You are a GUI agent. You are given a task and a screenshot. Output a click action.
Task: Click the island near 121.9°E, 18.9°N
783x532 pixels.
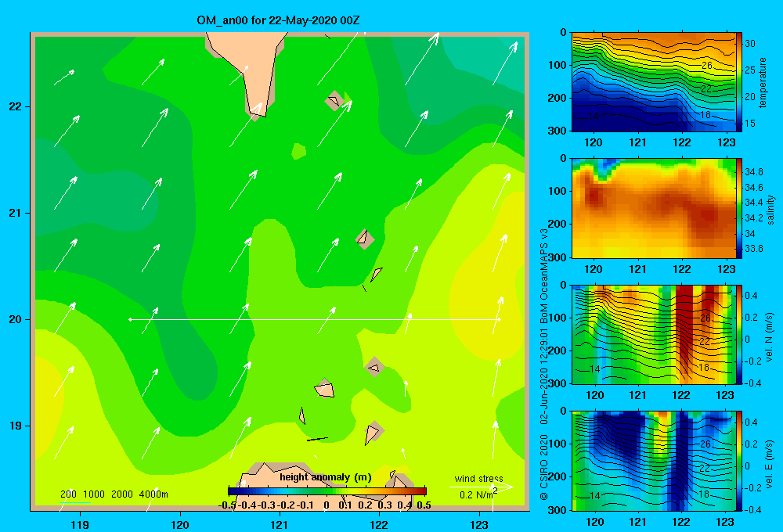pyautogui.click(x=373, y=433)
